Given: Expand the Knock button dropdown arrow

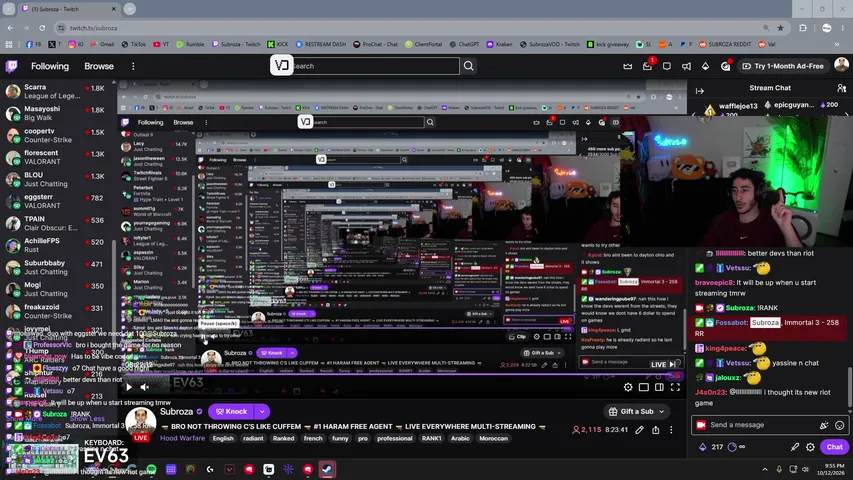Looking at the screenshot, I should 262,411.
